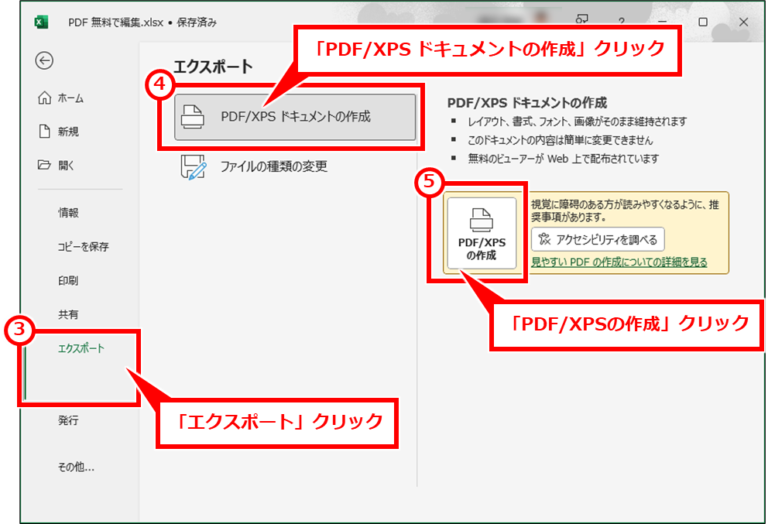Image resolution: width=768 pixels, height=524 pixels.
Task: Click the アクセシビリティを調べる button
Action: pyautogui.click(x=598, y=239)
